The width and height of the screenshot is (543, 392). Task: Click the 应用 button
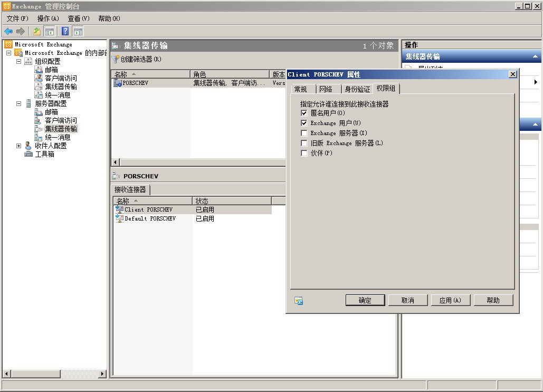click(450, 300)
